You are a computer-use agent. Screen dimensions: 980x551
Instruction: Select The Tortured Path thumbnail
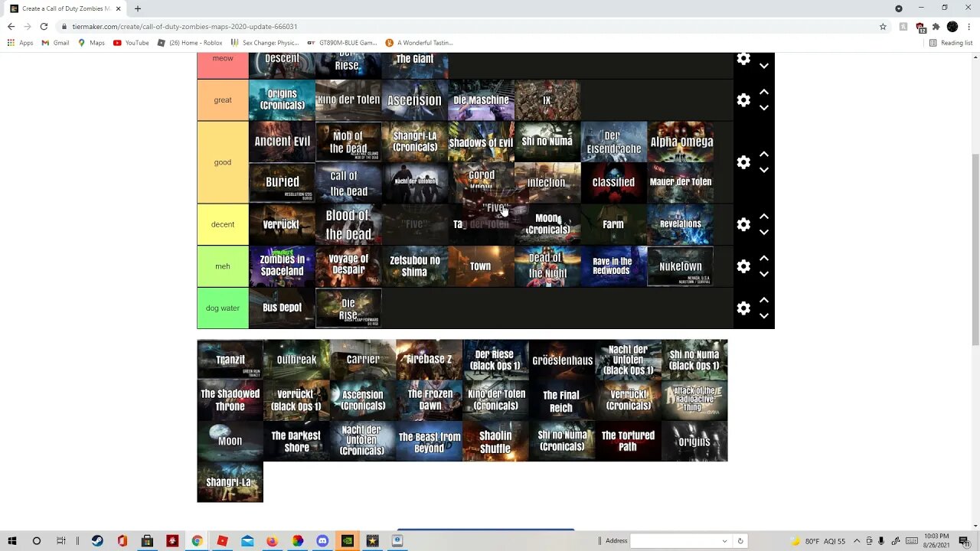click(x=628, y=442)
